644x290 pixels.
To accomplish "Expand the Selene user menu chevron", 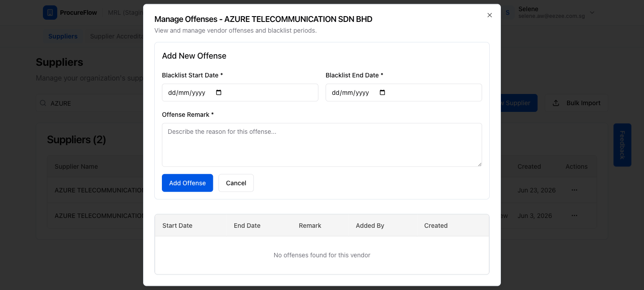I will tap(592, 13).
